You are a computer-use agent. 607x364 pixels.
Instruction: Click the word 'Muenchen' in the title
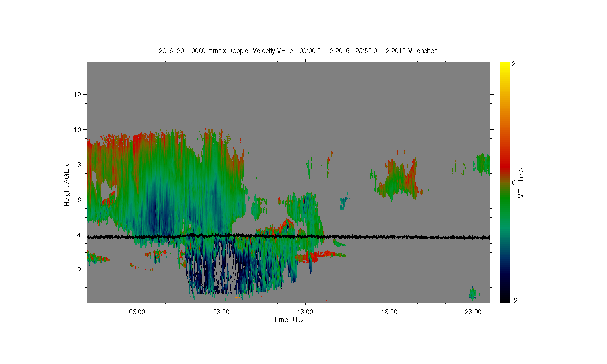coord(422,51)
